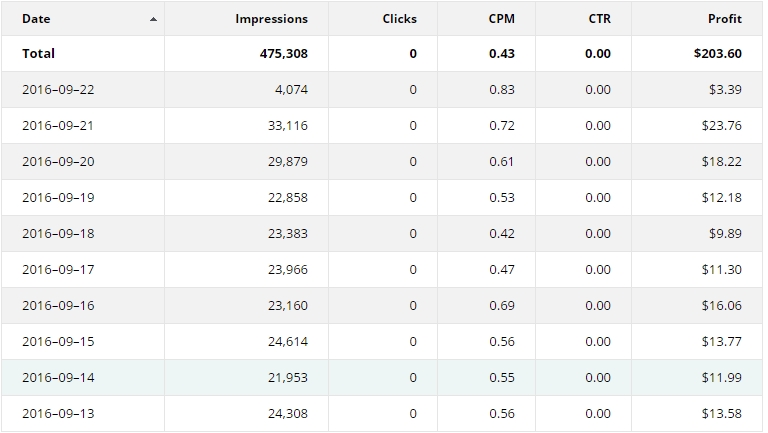Screen dimensions: 768x433
Task: Click the Date column sort arrow
Action: click(x=153, y=19)
